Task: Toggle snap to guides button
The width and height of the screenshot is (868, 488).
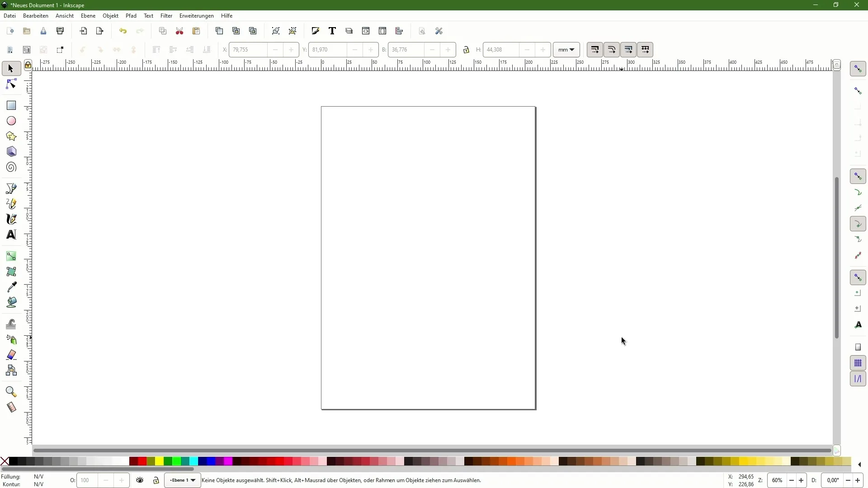Action: click(858, 379)
